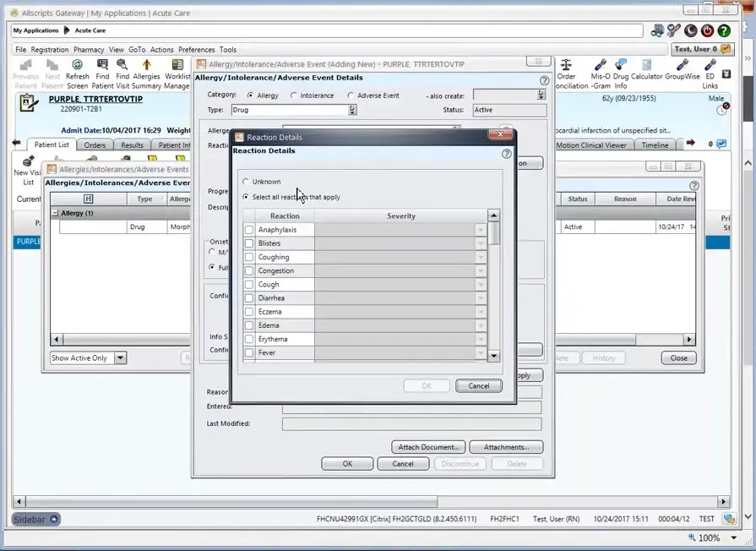Screen dimensions: 756x551
Task: Click OK in Allergy Details dialog
Action: tap(347, 464)
